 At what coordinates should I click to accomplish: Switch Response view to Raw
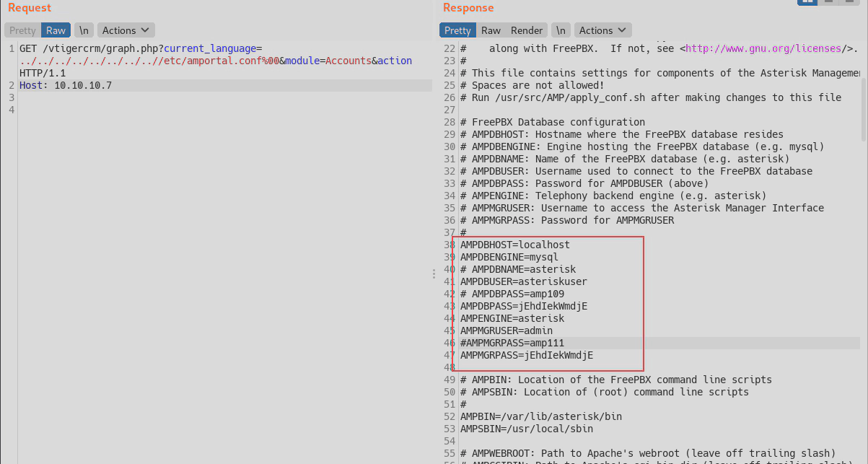[491, 30]
